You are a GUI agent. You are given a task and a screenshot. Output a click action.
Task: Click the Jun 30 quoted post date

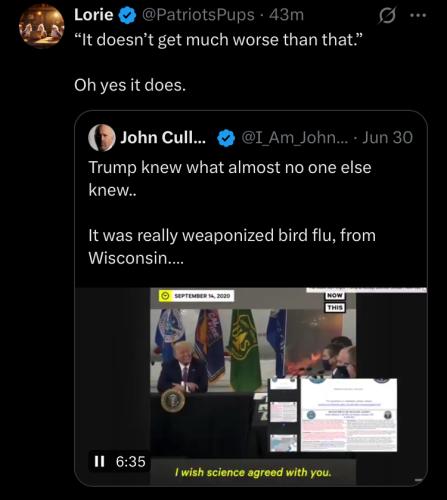click(387, 138)
